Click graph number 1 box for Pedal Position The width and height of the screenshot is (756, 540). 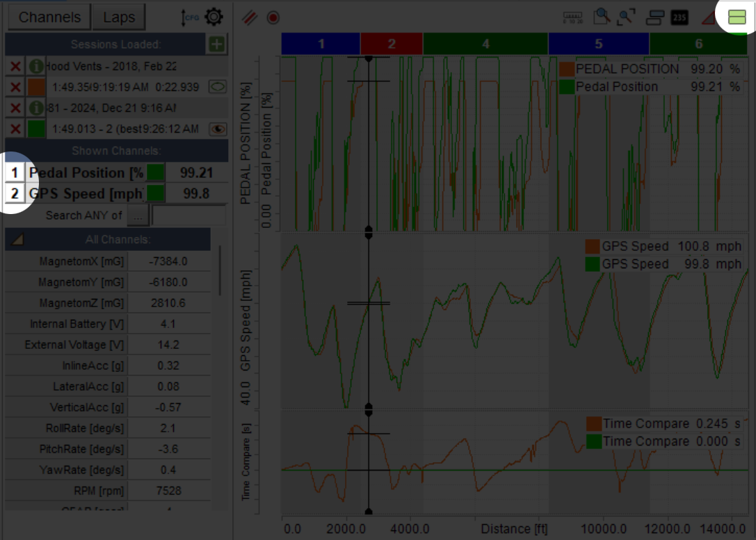[15, 172]
